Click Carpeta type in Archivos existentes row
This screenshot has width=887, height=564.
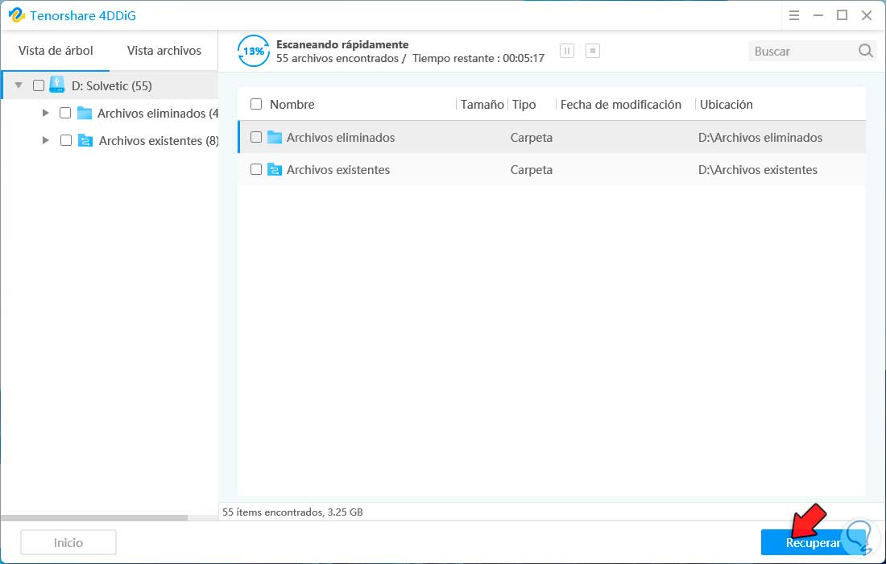pyautogui.click(x=531, y=170)
